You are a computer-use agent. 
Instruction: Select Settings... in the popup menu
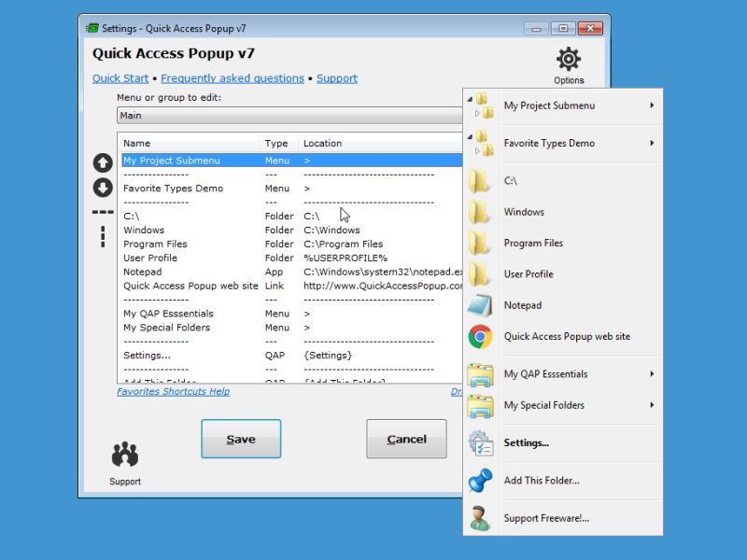tap(527, 443)
